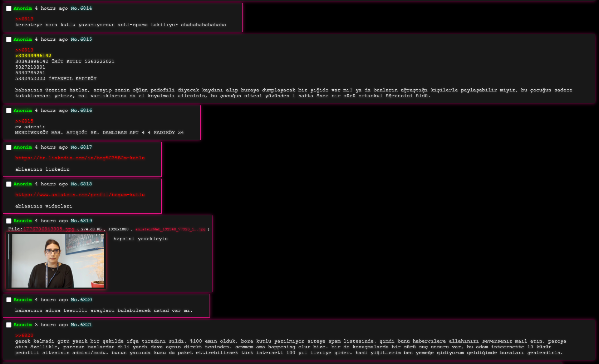This screenshot has width=599, height=364.
Task: Mark the checkbox of post No.6817
Action: [9, 148]
